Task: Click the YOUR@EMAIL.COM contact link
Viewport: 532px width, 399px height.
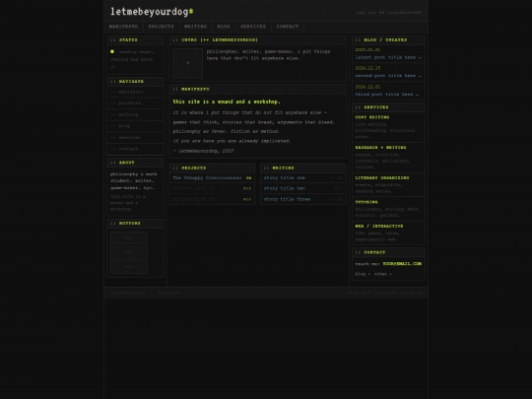Action: pyautogui.click(x=402, y=264)
